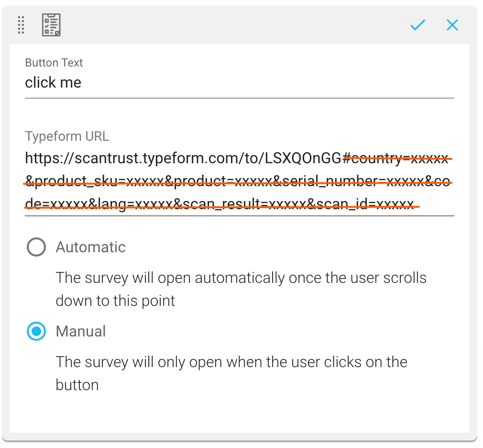Confirm changes with the checkmark icon
483x448 pixels.
(417, 25)
